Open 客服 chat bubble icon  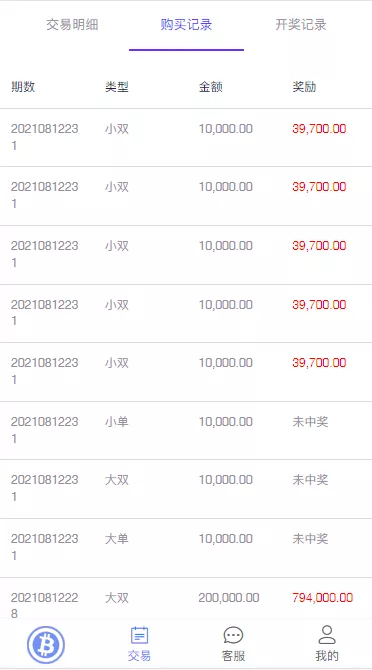click(x=233, y=635)
